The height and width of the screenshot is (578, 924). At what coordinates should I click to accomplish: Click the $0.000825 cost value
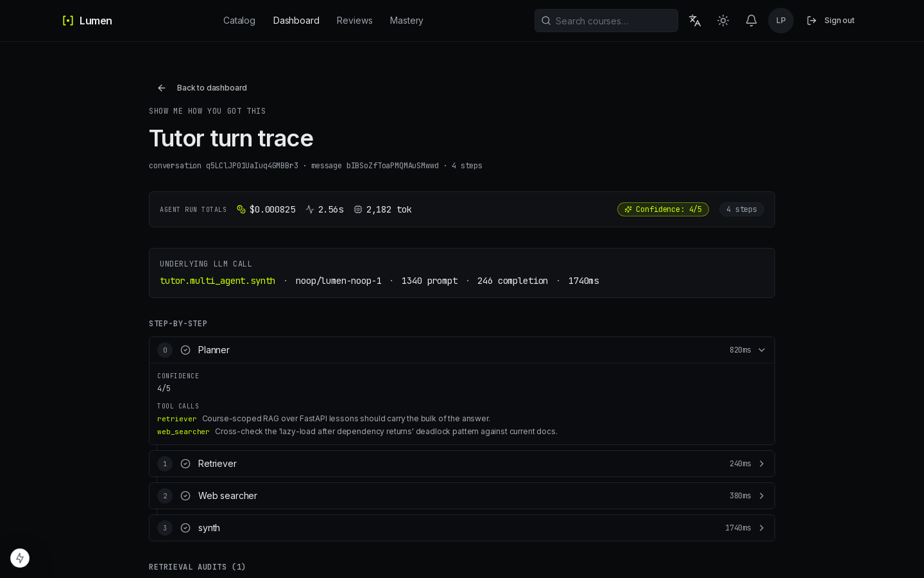(273, 209)
